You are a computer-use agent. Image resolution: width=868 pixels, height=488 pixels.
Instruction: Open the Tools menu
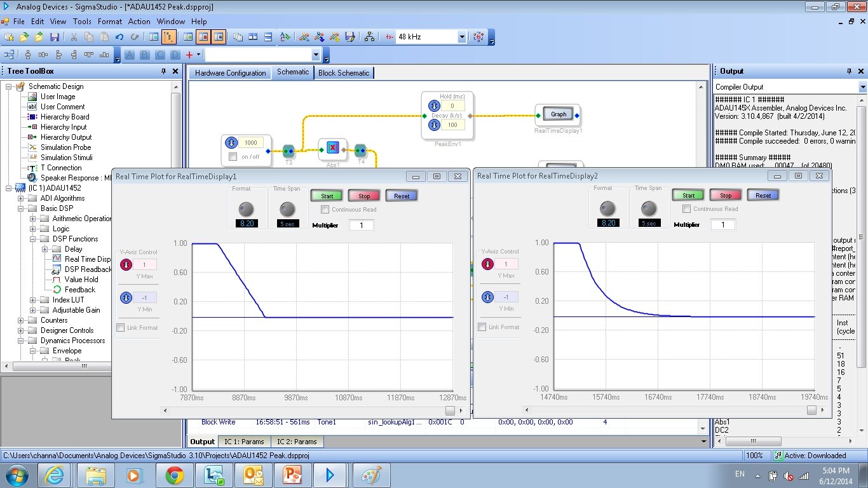[x=82, y=21]
